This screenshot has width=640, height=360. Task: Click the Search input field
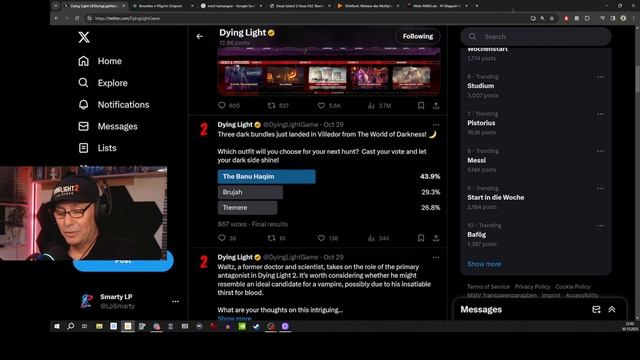tap(536, 37)
